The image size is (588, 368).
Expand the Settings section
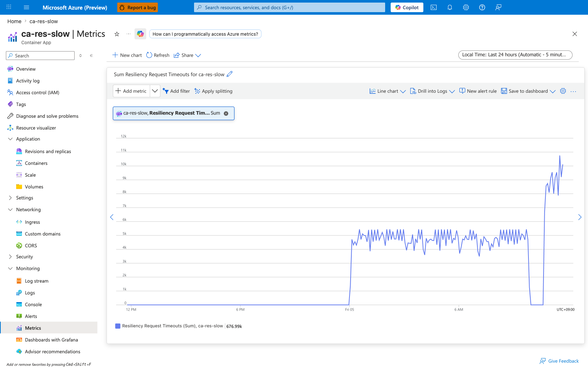(10, 198)
